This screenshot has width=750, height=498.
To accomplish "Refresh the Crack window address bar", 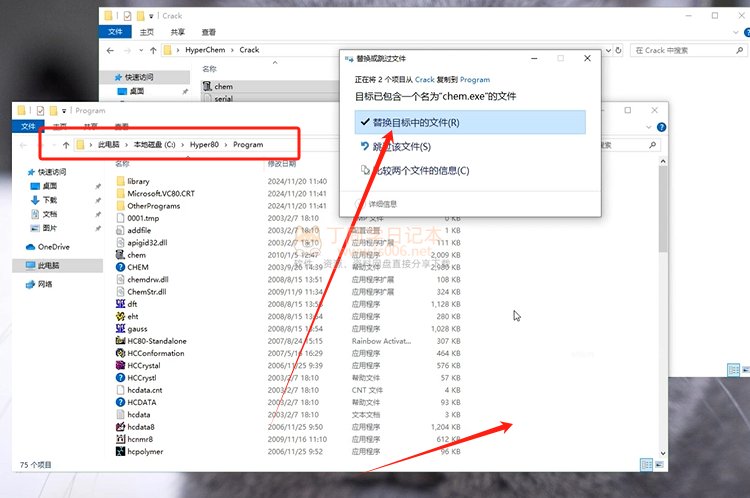I will pos(618,50).
